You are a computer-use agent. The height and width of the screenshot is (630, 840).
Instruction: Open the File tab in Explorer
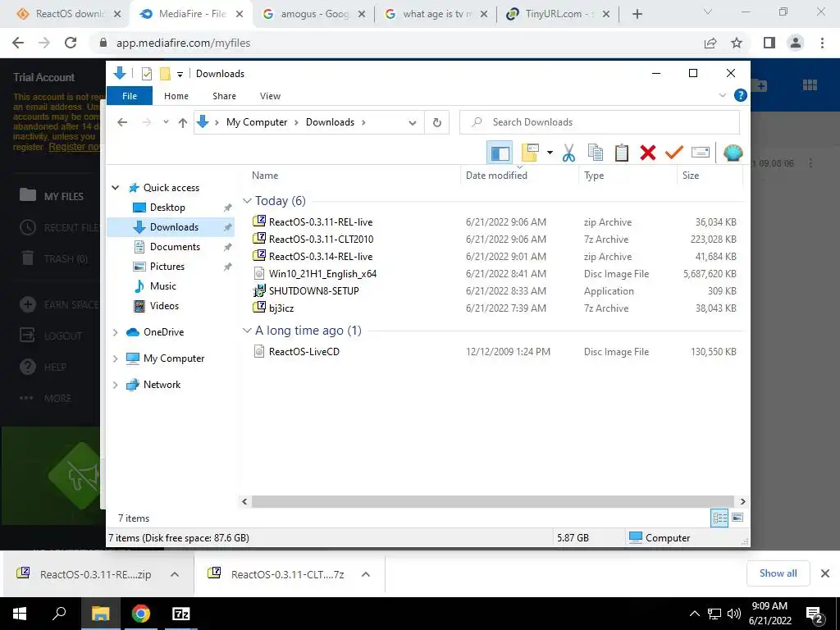tap(130, 96)
